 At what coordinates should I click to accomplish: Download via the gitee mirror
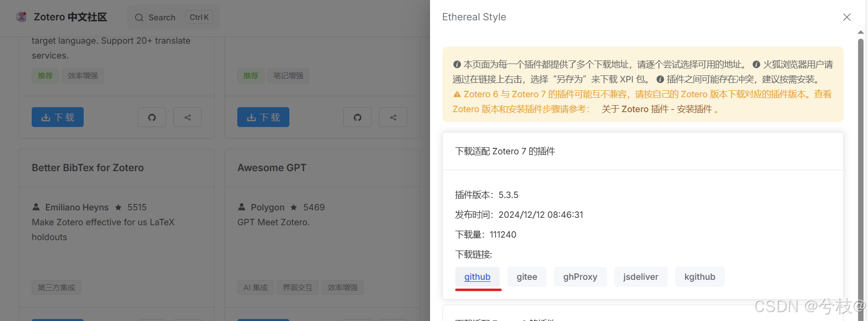coord(527,277)
